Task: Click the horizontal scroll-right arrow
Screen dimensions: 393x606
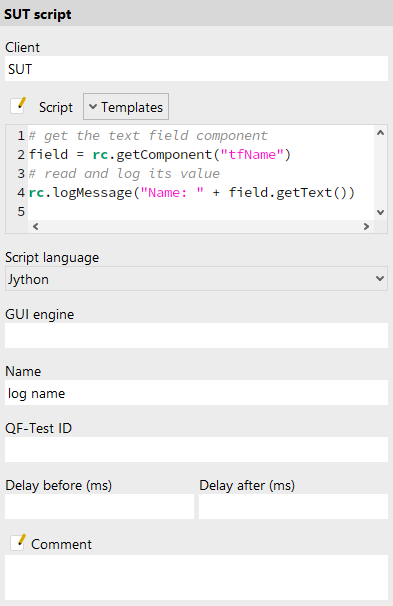Action: (366, 226)
